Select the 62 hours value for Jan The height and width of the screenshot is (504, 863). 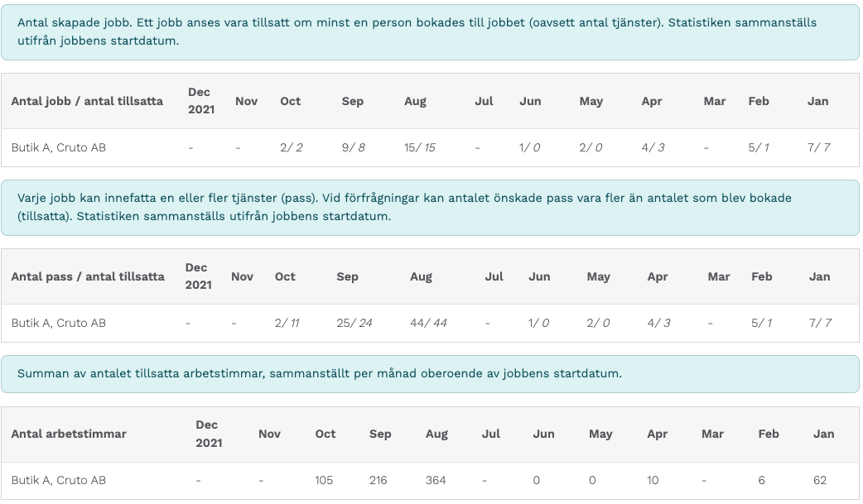tap(820, 480)
